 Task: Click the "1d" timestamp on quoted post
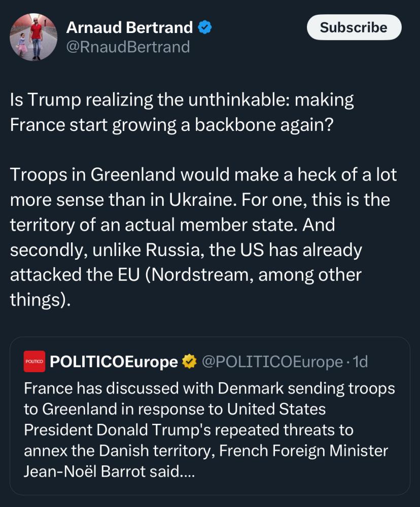[360, 361]
